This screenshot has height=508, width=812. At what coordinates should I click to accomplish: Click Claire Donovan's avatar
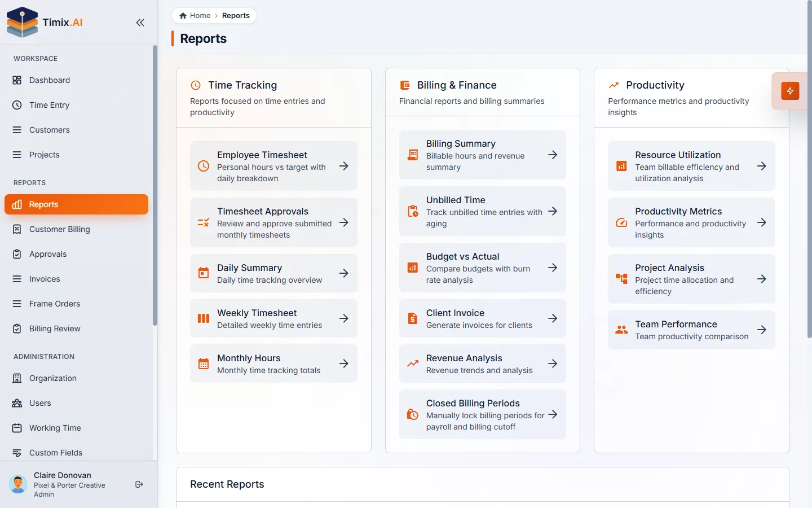click(18, 484)
